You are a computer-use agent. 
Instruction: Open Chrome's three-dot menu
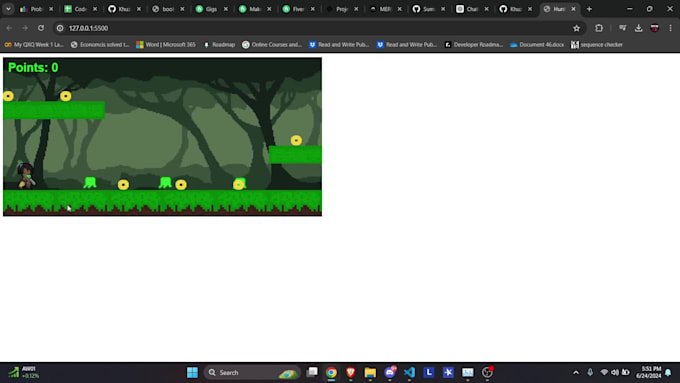[x=670, y=28]
